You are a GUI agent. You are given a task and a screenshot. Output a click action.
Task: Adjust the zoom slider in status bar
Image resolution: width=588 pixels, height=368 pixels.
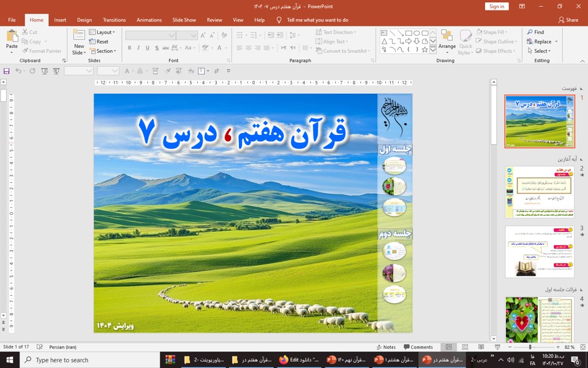530,347
